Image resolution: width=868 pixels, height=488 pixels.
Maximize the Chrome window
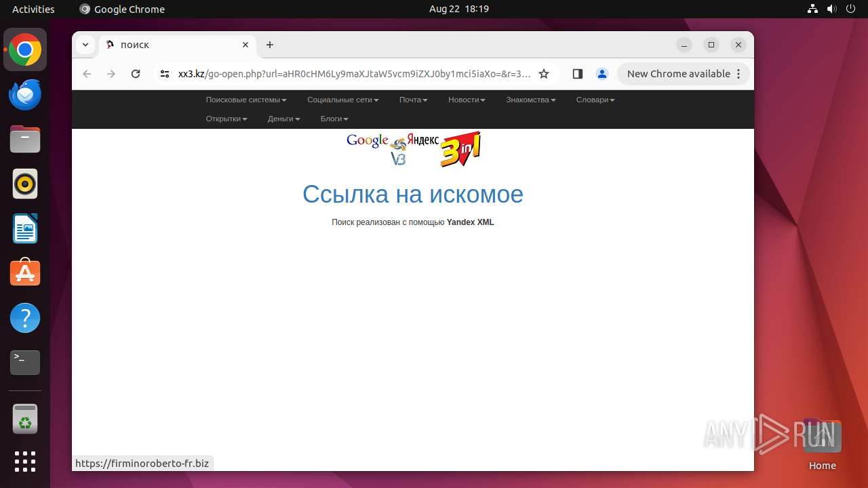[x=711, y=45]
